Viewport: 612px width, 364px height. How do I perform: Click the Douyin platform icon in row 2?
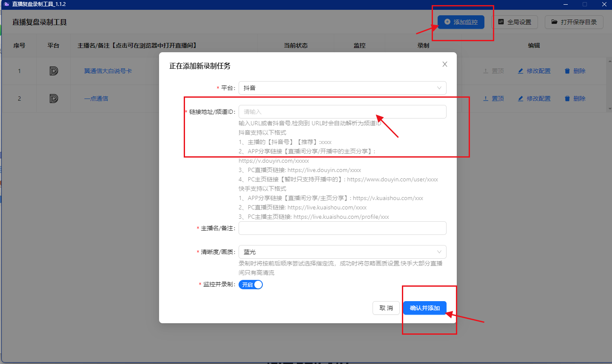point(54,99)
